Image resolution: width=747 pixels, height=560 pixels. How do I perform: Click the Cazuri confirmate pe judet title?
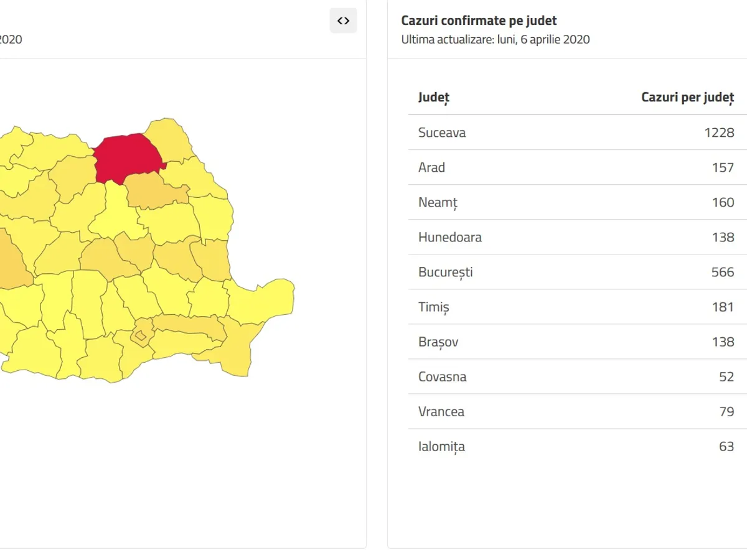pyautogui.click(x=479, y=21)
